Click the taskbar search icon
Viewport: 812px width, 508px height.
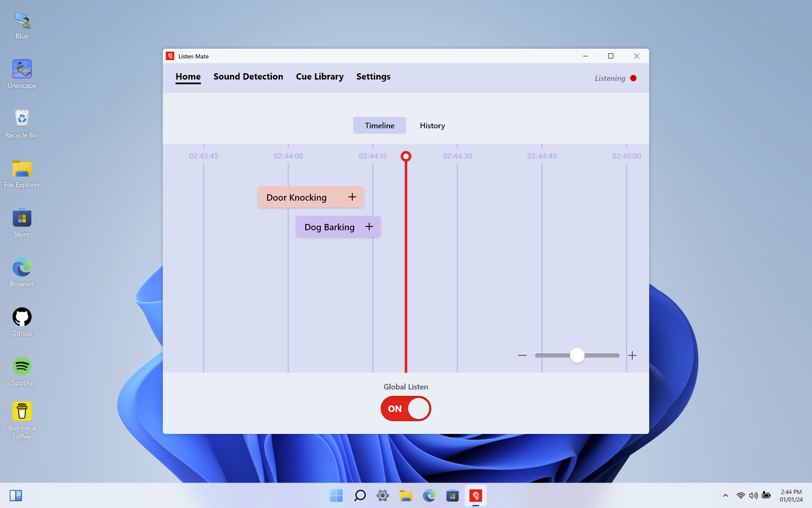[x=359, y=495]
